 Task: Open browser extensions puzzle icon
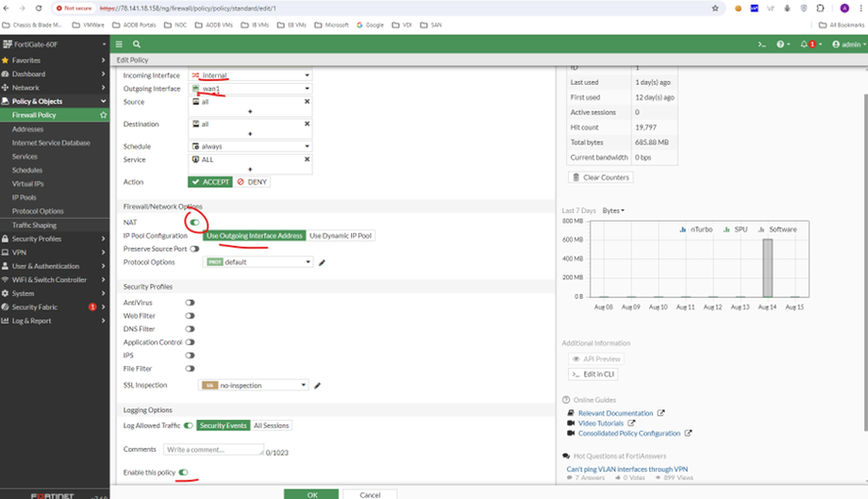821,8
